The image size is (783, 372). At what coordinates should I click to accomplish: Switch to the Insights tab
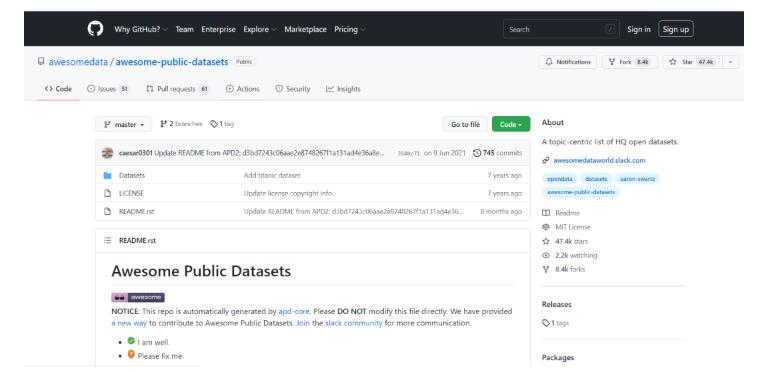coord(343,89)
